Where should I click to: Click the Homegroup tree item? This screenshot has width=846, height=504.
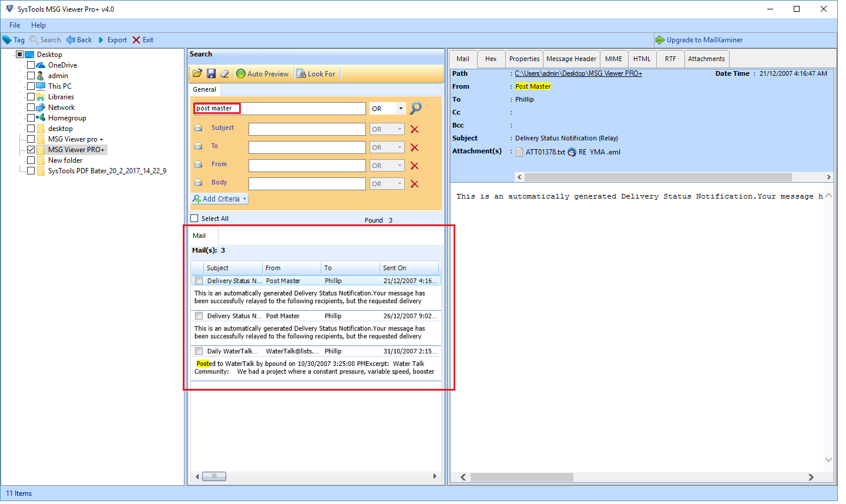pyautogui.click(x=67, y=118)
